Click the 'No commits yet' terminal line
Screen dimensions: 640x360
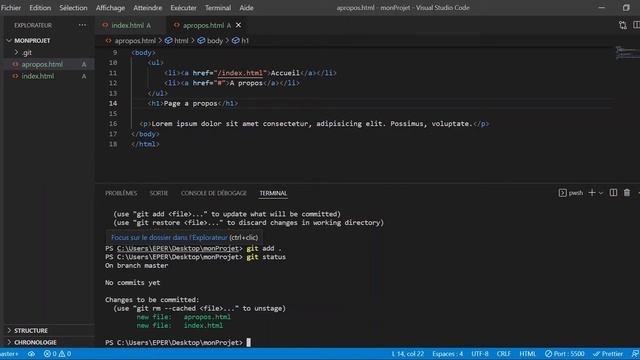pyautogui.click(x=133, y=283)
